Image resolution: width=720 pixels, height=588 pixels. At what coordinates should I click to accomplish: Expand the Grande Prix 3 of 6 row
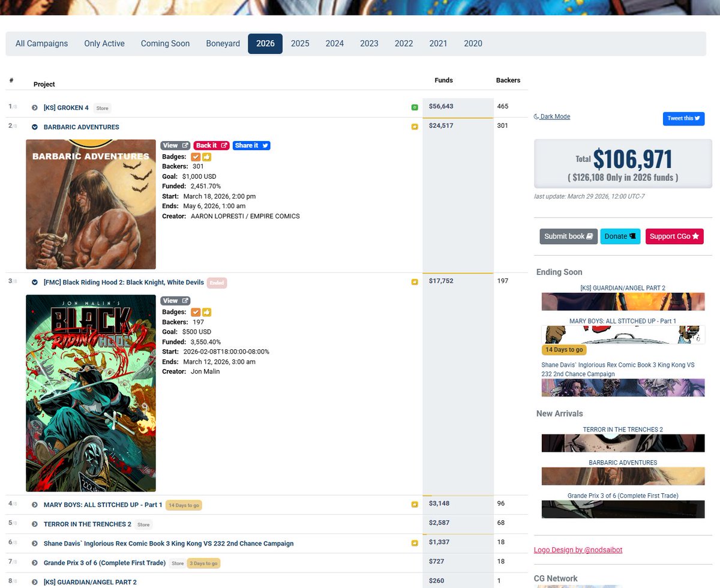point(35,563)
